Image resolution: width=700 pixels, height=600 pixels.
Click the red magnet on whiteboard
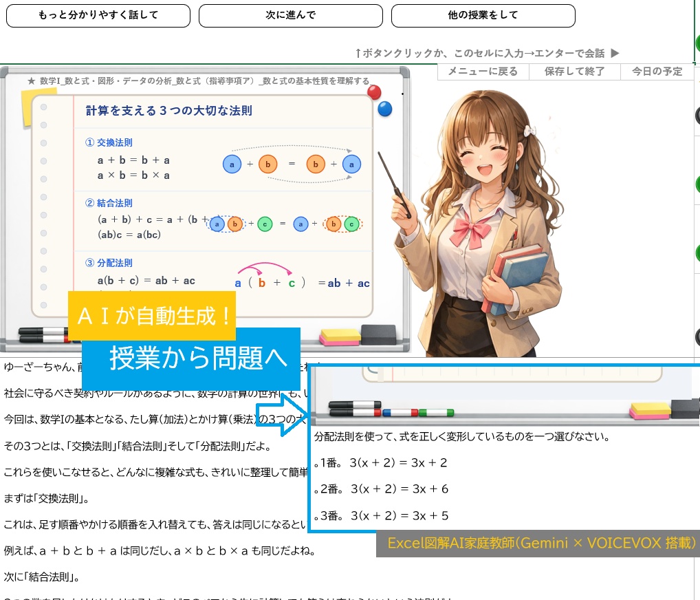point(374,92)
